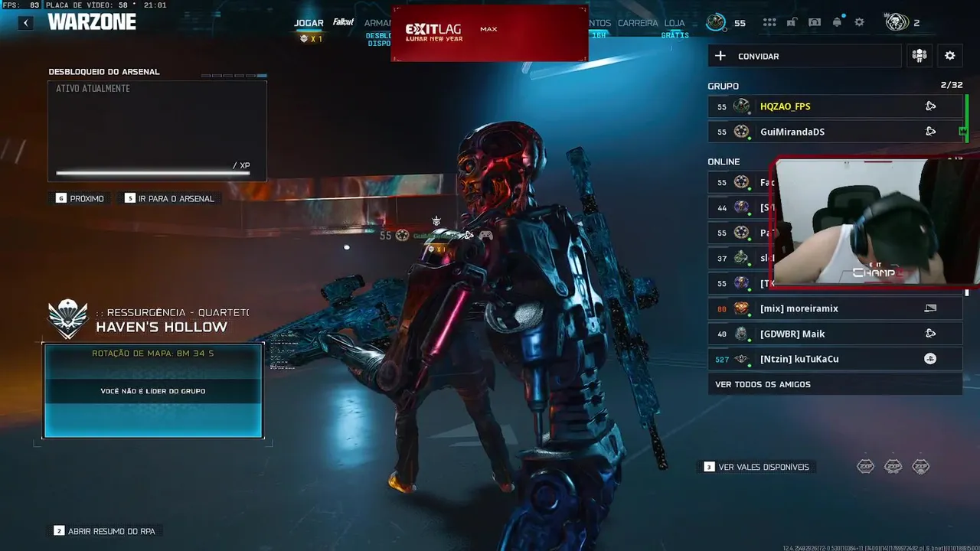Click Battle.net icon on HQZAO_FPS row

click(x=930, y=106)
